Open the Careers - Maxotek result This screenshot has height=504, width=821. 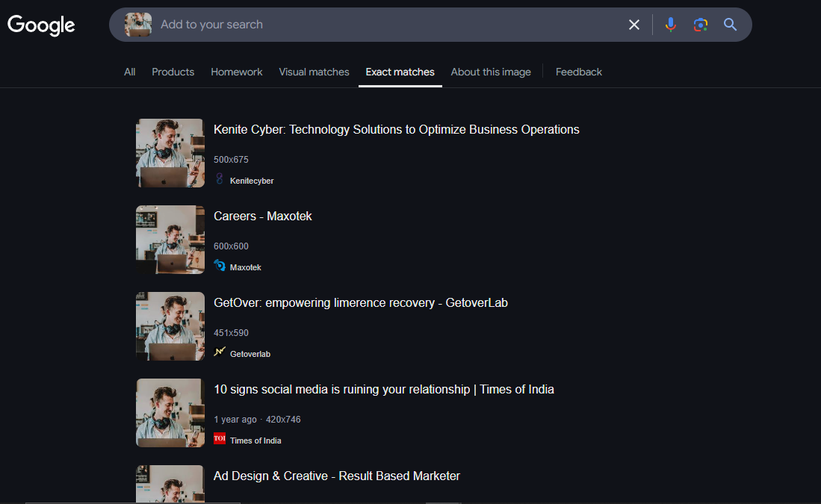263,216
